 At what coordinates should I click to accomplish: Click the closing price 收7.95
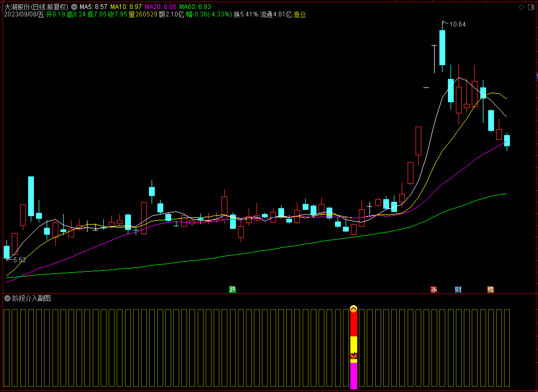click(x=118, y=14)
